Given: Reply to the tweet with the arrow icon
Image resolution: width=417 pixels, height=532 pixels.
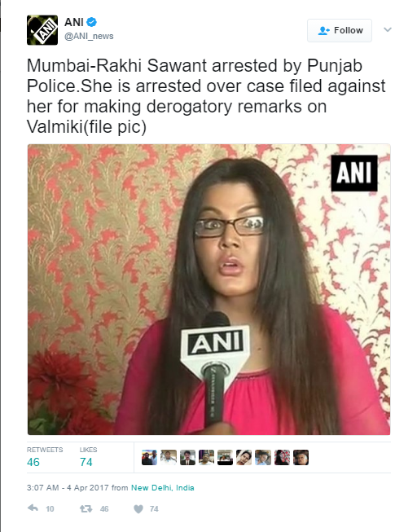Looking at the screenshot, I should click(x=33, y=508).
